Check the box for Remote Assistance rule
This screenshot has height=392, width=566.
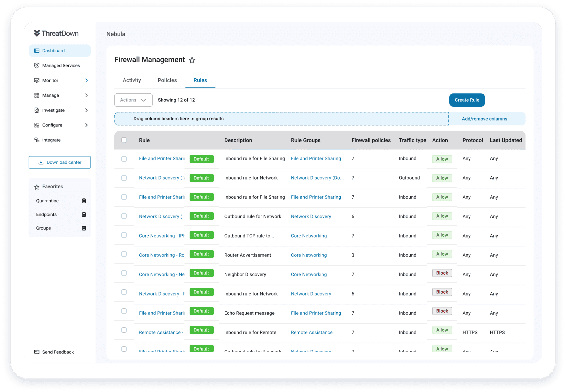coord(124,330)
